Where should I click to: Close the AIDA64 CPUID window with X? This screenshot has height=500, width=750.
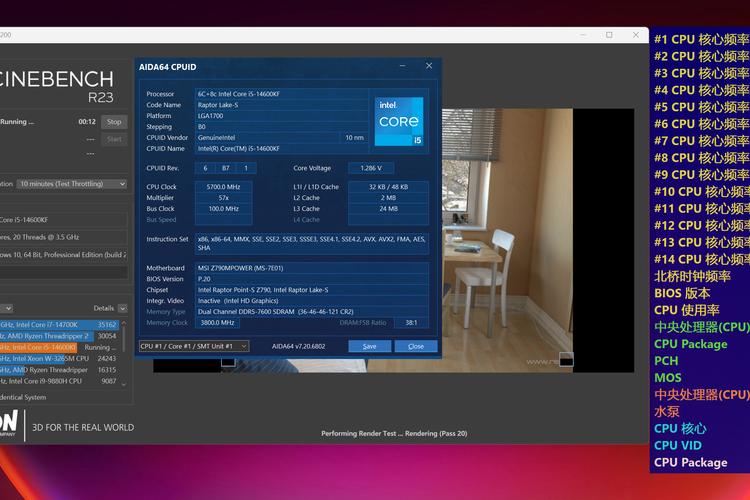pos(429,67)
